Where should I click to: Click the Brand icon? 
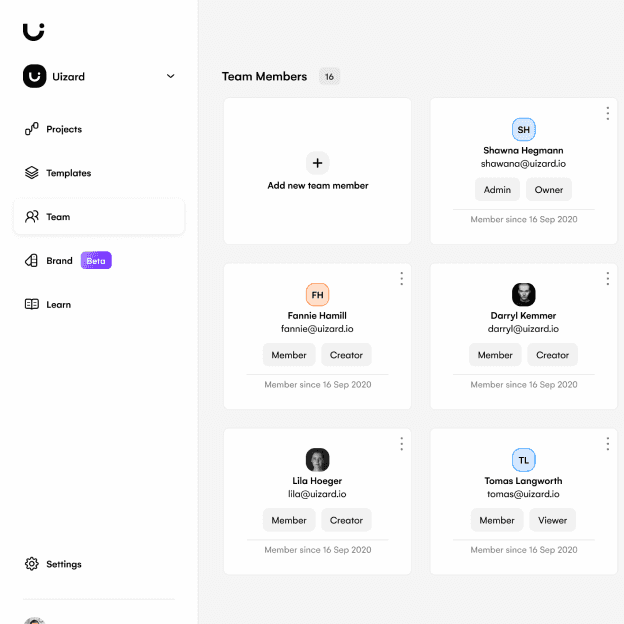tap(31, 260)
